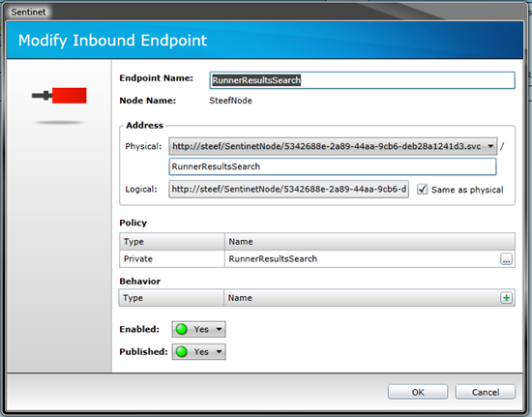Expand the Physical address dropdown

coord(490,146)
